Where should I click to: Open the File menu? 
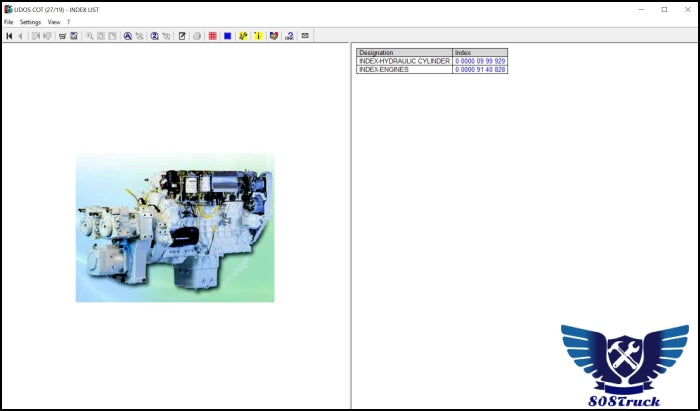click(x=9, y=22)
